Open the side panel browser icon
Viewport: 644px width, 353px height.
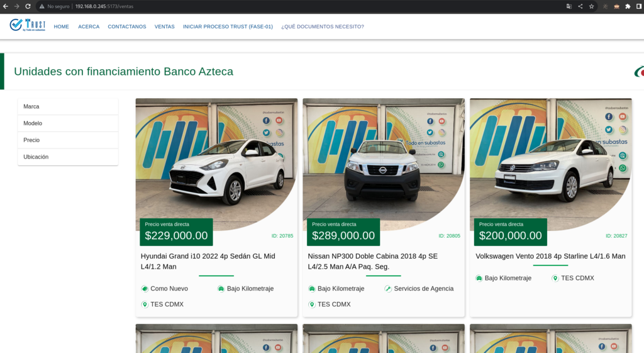click(x=639, y=6)
